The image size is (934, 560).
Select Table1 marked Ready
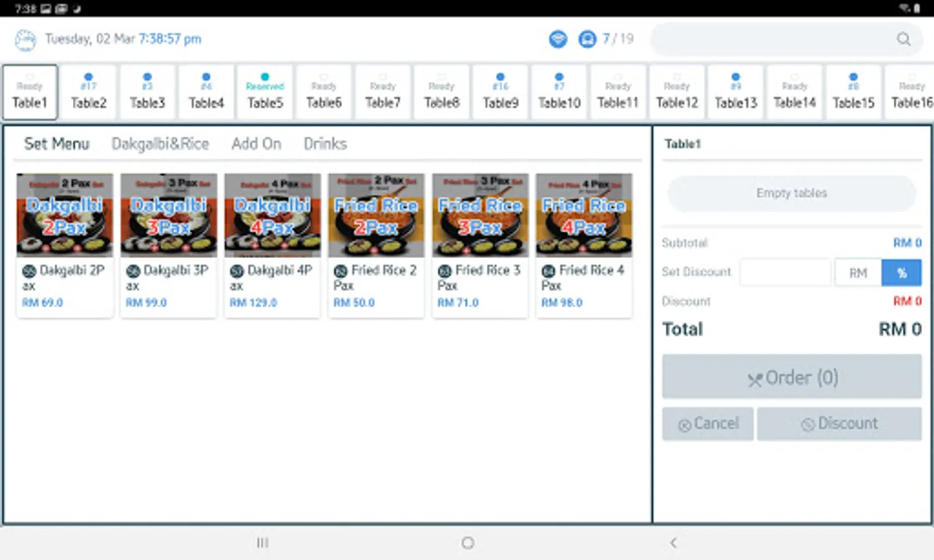pyautogui.click(x=30, y=92)
